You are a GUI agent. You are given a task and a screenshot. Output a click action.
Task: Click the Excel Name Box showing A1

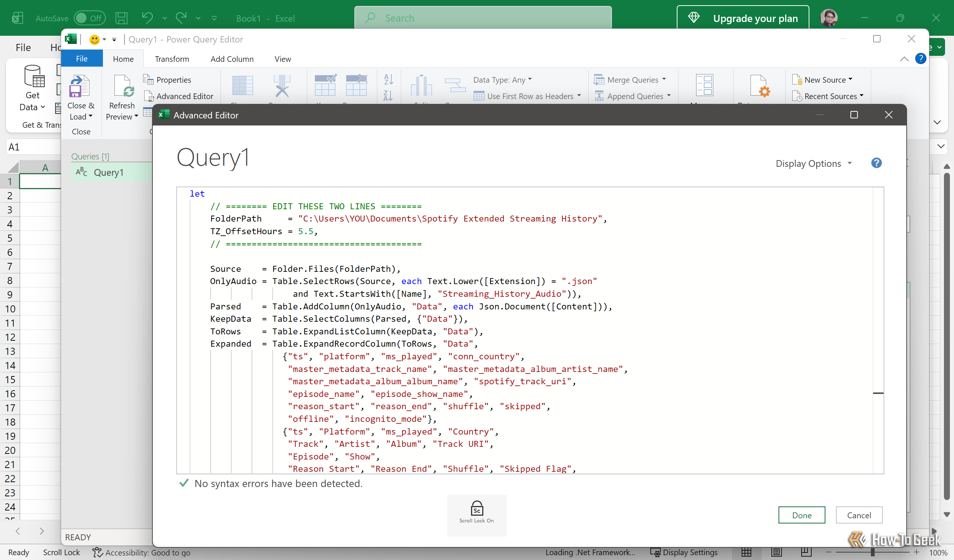pyautogui.click(x=33, y=147)
